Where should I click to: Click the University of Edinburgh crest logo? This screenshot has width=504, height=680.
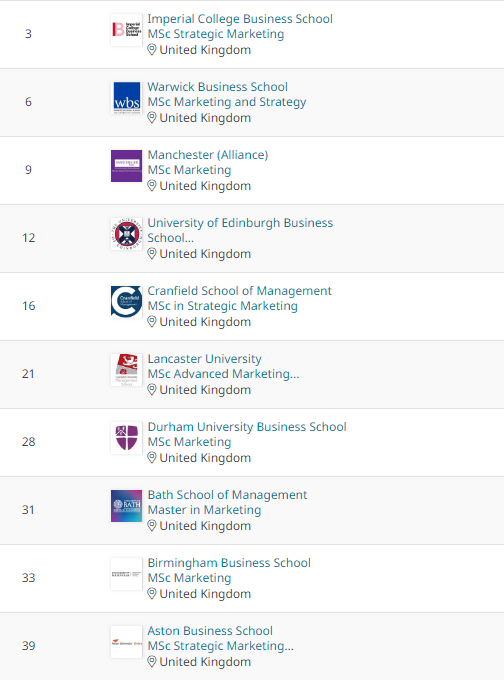[126, 234]
